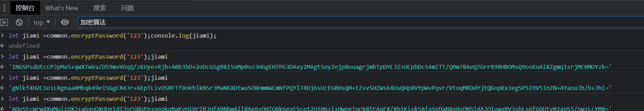Select the output string starting with AQo5tcWrw4Xq
The width and height of the screenshot is (644, 111).
pyautogui.click(x=310, y=109)
